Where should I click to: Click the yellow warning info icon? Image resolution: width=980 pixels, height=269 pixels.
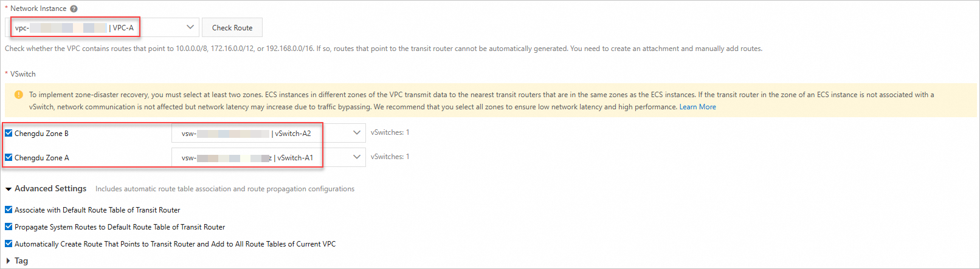[18, 95]
